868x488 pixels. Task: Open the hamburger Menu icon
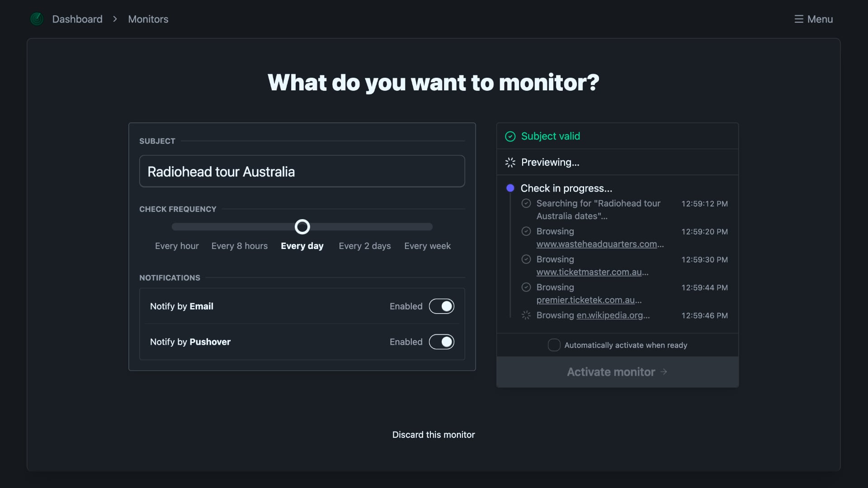click(798, 19)
